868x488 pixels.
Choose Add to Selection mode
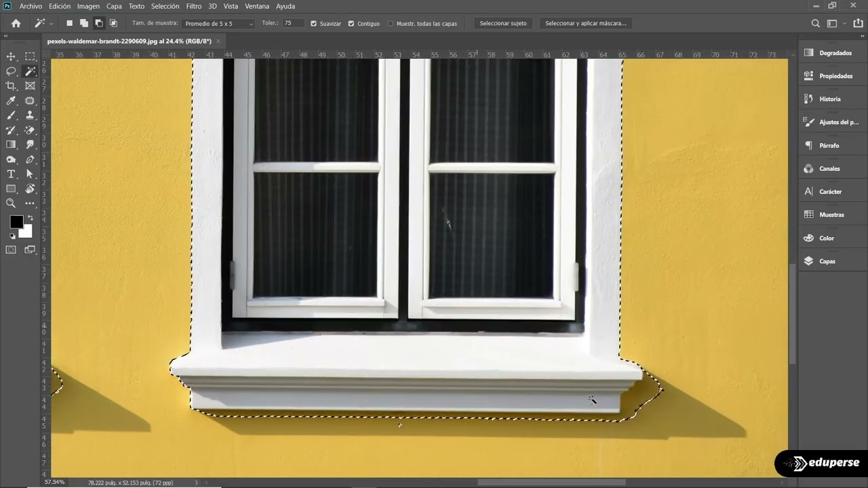point(84,23)
